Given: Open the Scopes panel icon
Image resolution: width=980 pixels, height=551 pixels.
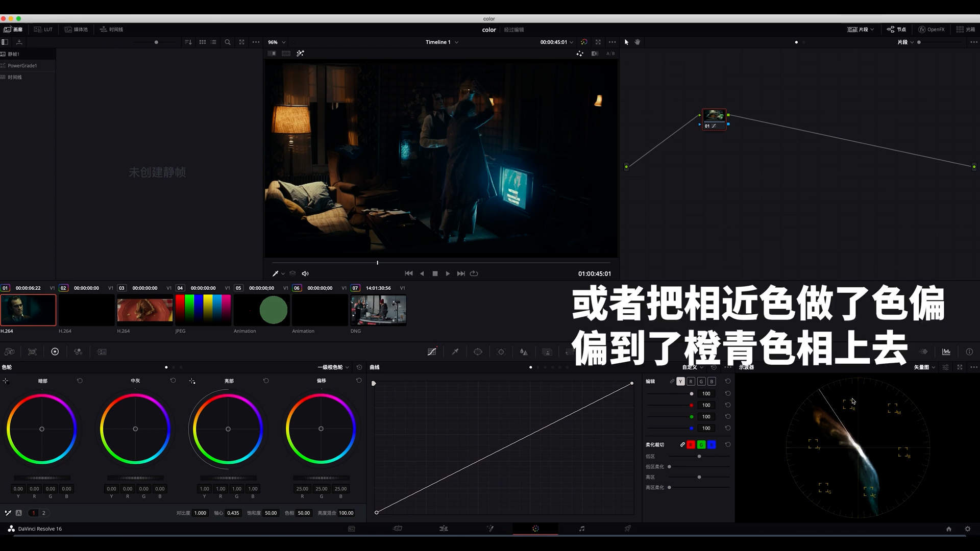Looking at the screenshot, I should [946, 352].
